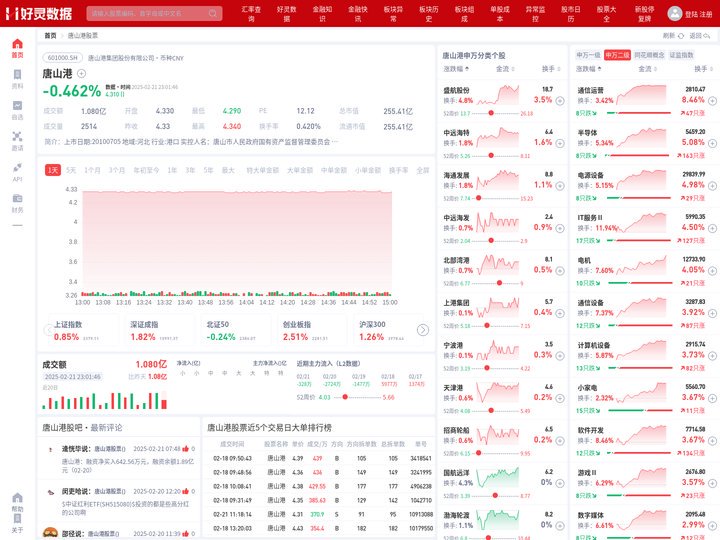
Task: Open 全屏 fullscreen chart
Action: (x=423, y=170)
